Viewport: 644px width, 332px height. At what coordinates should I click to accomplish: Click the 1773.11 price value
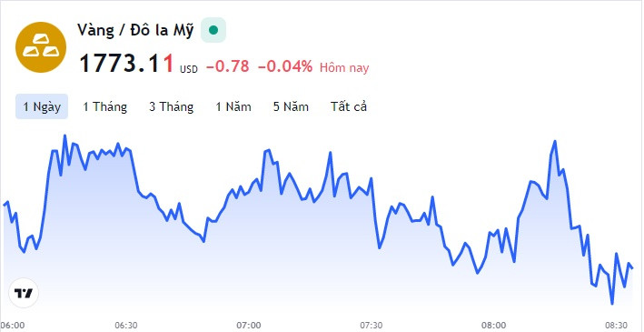coord(126,64)
